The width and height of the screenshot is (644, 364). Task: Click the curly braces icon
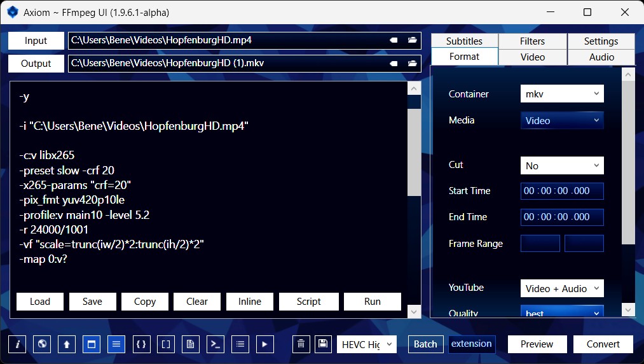pos(142,344)
